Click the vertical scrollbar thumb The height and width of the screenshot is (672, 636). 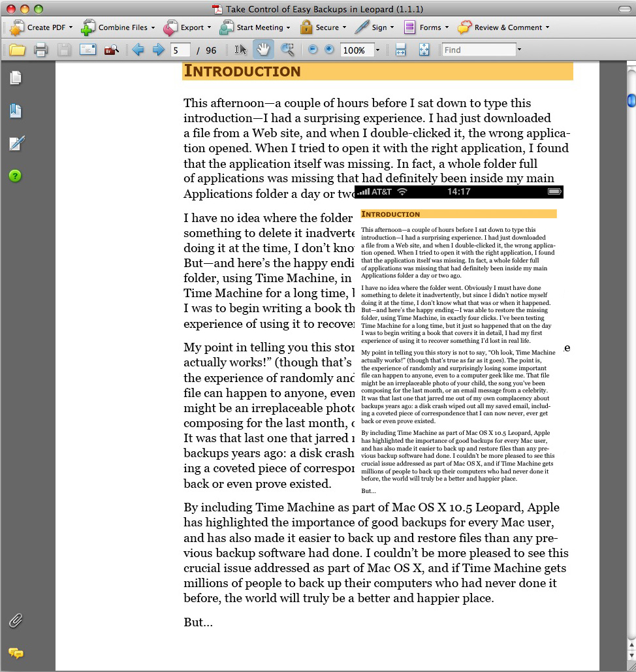tap(631, 101)
